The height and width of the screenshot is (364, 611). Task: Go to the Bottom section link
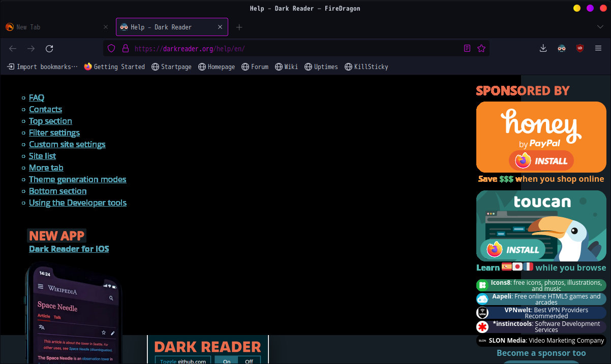coord(57,191)
